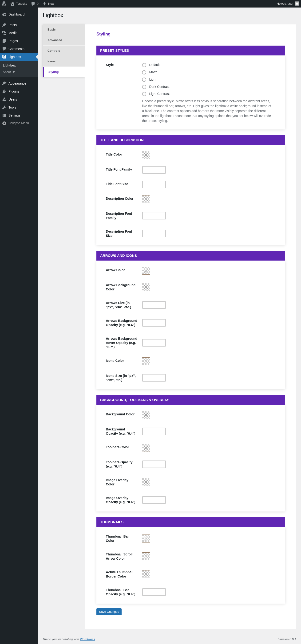Select the Matte preset style
This screenshot has height=644, width=301.
[x=144, y=72]
